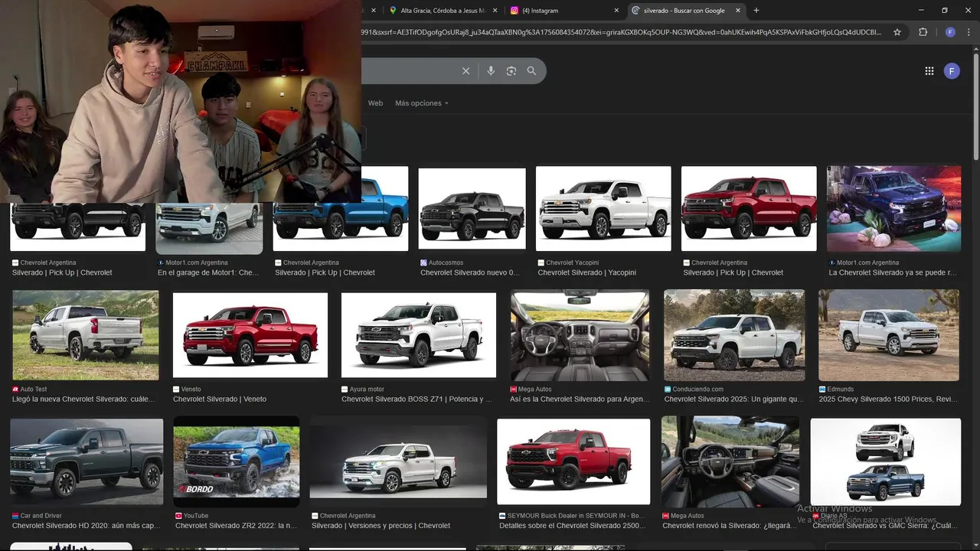980x551 pixels.
Task: Open YouTube blue Silverado ZR2 thumbnail
Action: click(x=237, y=461)
